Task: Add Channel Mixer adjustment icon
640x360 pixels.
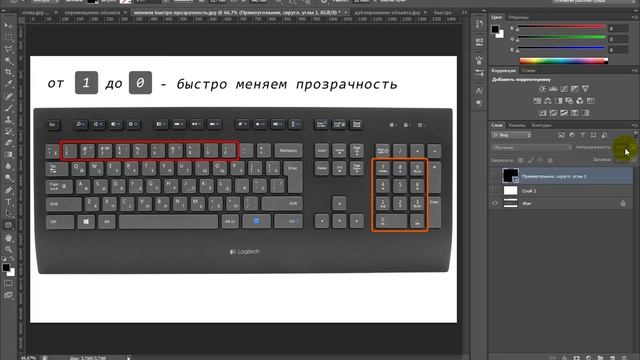Action: [580, 101]
